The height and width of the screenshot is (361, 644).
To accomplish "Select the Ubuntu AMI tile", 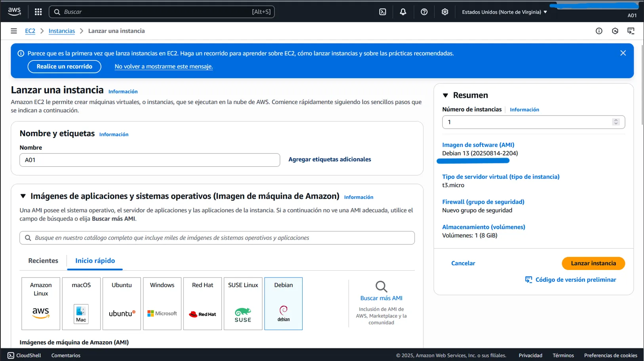I will 122,304.
